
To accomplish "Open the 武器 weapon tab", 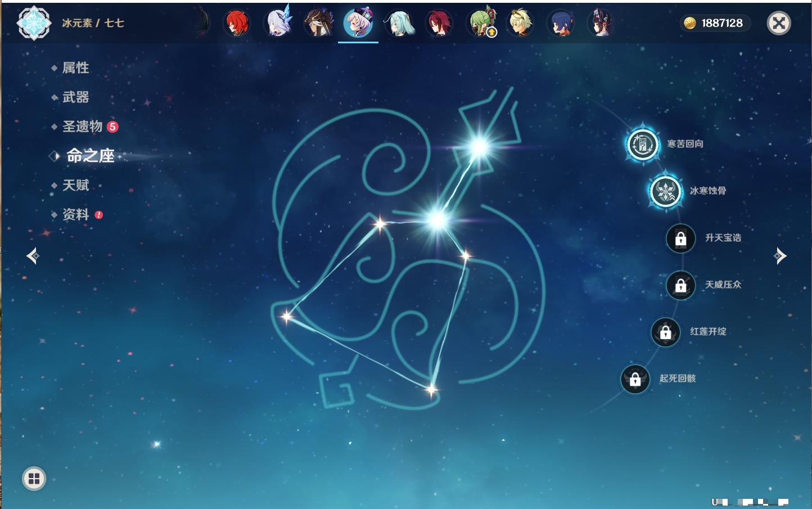I will 75,97.
